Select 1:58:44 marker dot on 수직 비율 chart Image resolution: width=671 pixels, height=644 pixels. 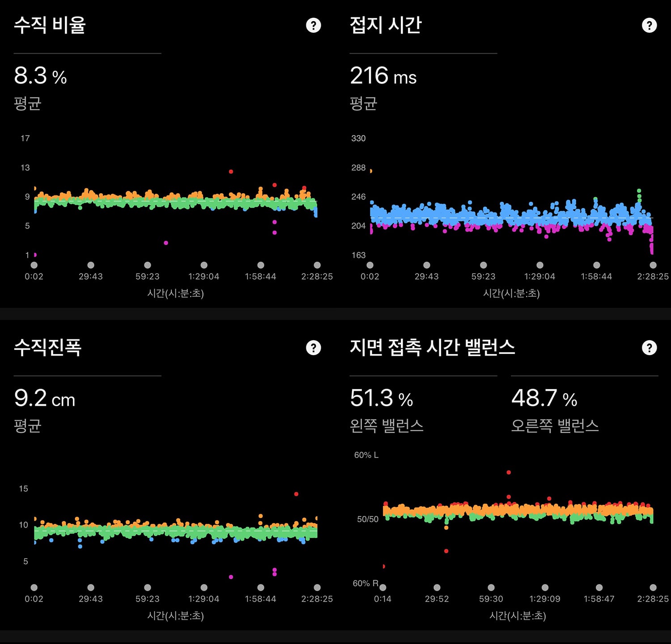click(261, 265)
